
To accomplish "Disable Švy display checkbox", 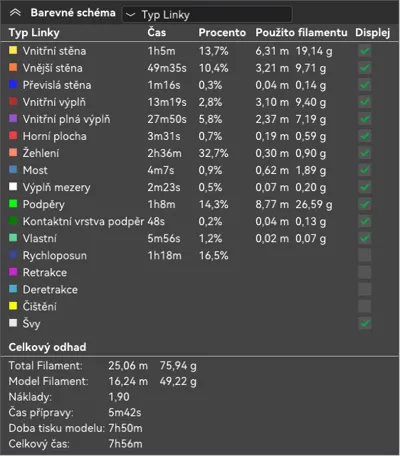I will point(365,323).
